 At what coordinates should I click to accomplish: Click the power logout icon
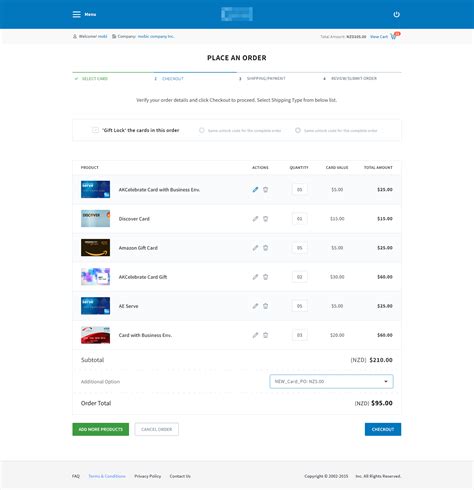click(x=396, y=14)
